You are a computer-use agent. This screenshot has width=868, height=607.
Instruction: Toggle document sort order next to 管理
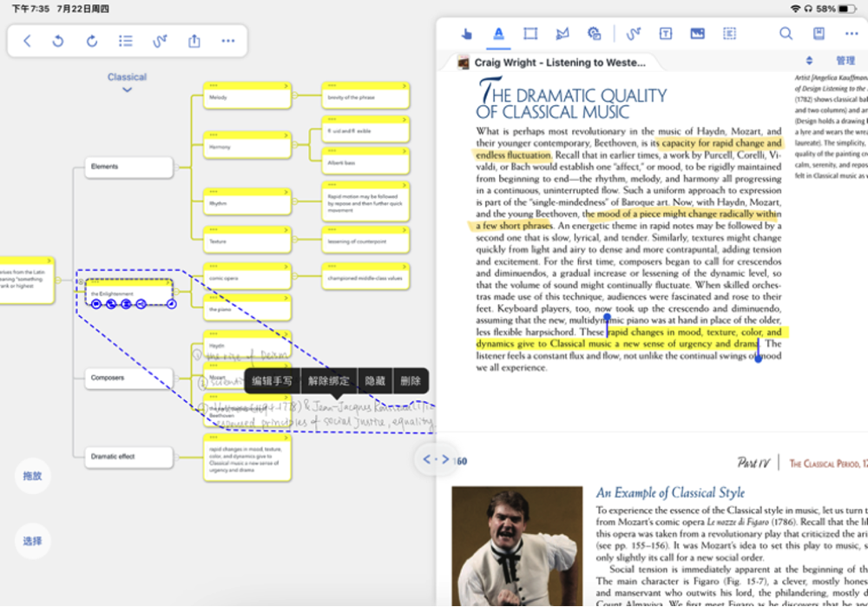pos(809,59)
